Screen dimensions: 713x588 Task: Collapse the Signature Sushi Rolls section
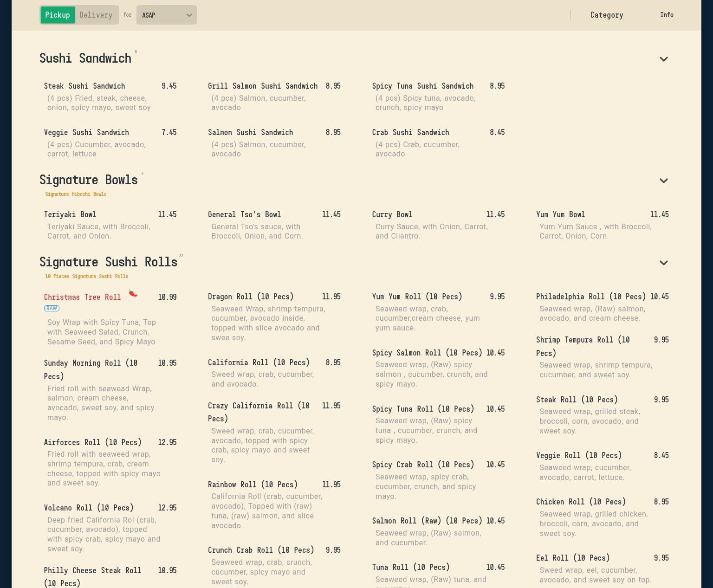click(x=663, y=263)
